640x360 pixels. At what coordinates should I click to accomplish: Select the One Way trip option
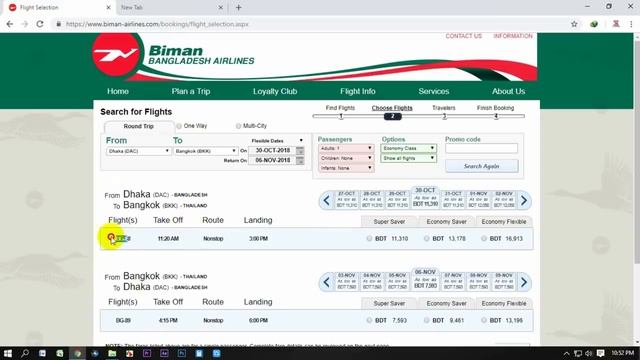179,126
